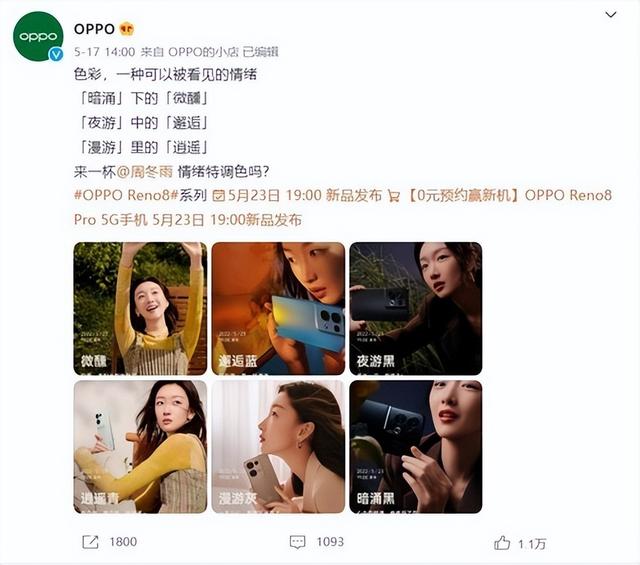The image size is (640, 565).
Task: Open the #OPPO Reno8# hashtag link
Action: pyautogui.click(x=126, y=195)
